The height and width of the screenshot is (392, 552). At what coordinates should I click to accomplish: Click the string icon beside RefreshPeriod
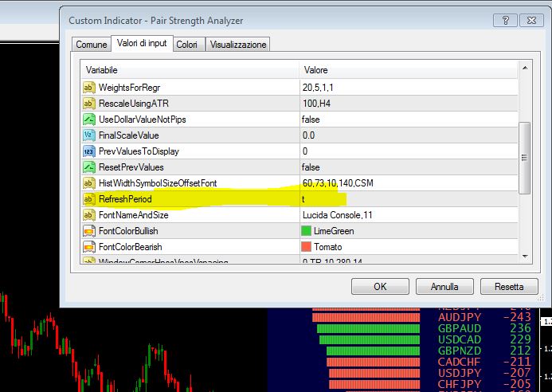coord(88,199)
